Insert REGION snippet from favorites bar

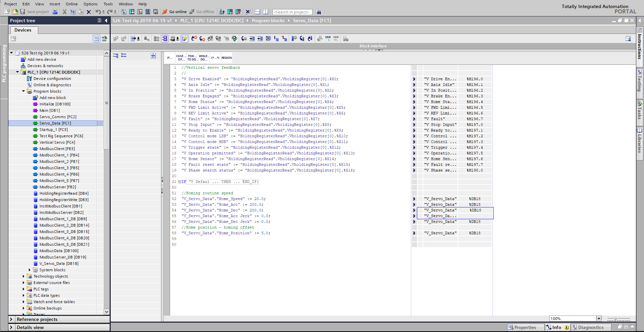pyautogui.click(x=227, y=58)
